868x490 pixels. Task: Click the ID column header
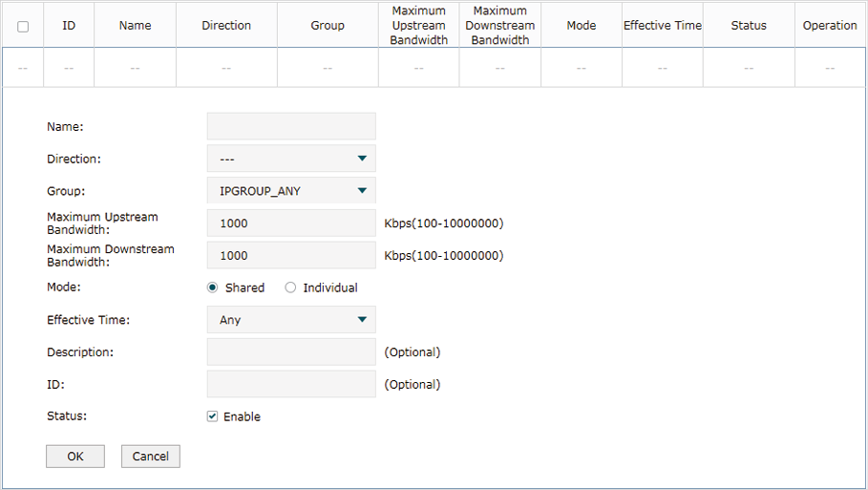(69, 26)
